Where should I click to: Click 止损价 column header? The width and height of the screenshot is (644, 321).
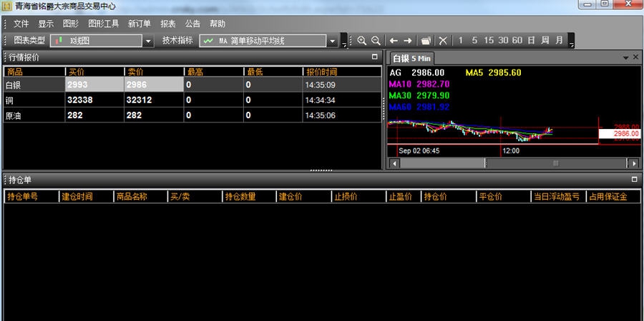coord(358,196)
